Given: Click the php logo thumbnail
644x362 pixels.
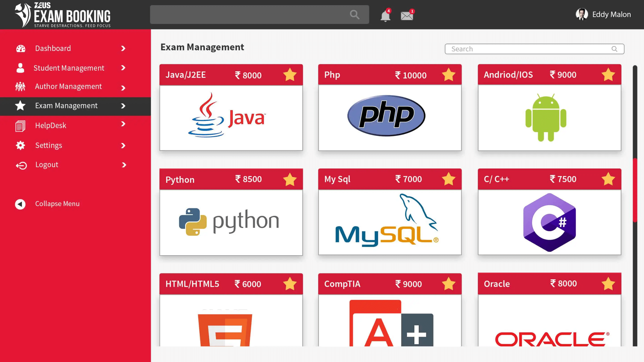Looking at the screenshot, I should click(386, 115).
